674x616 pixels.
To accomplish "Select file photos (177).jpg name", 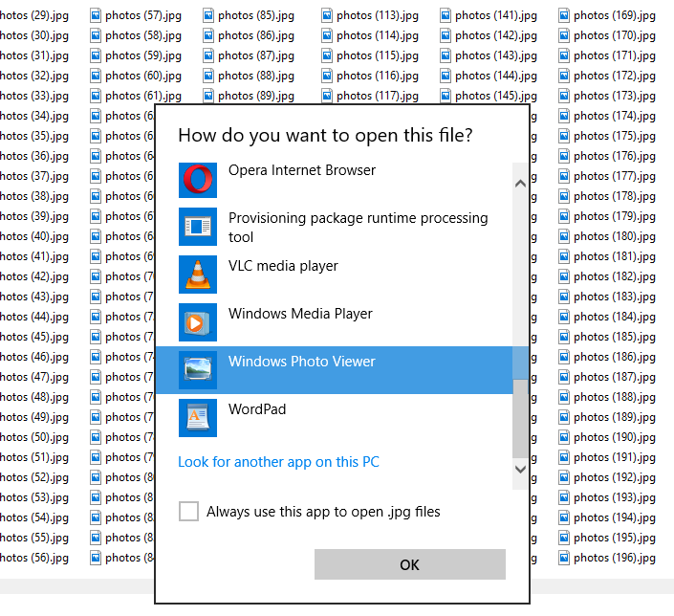I will [x=615, y=176].
